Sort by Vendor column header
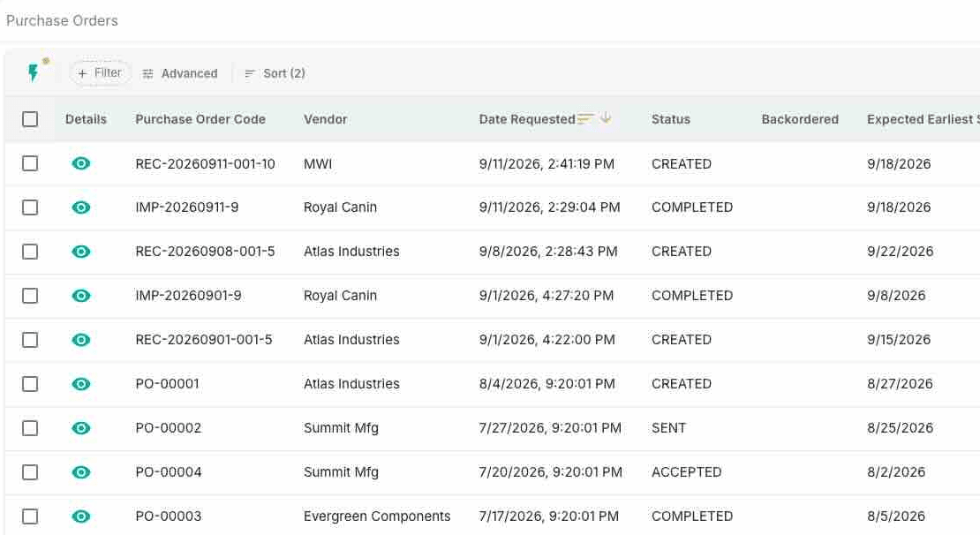The height and width of the screenshot is (535, 980). (x=326, y=119)
